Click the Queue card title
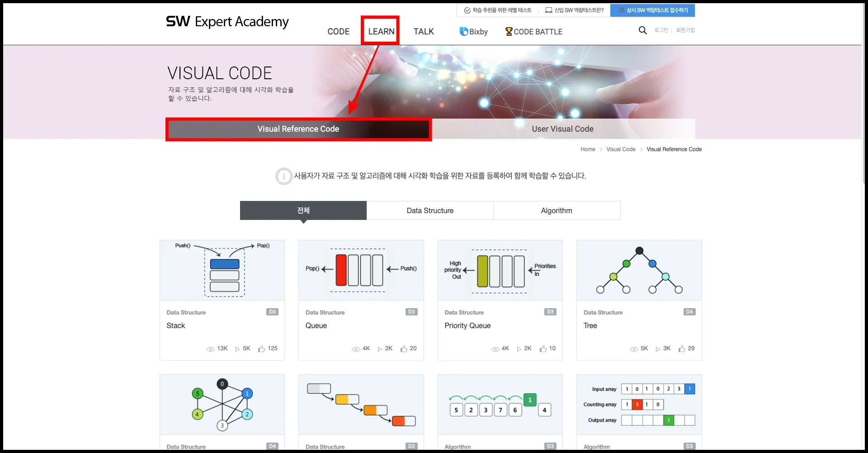This screenshot has width=868, height=453. (316, 326)
